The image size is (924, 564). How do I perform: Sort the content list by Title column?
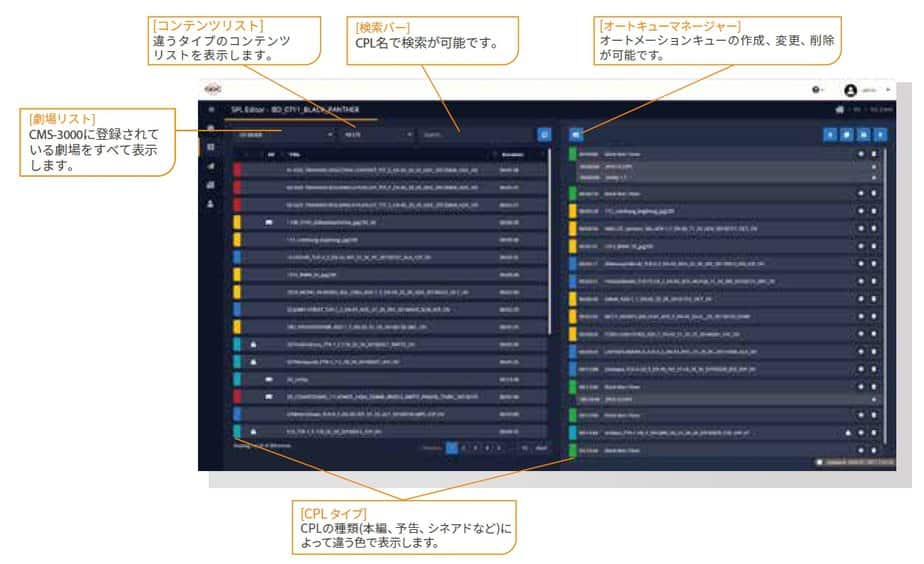(x=295, y=155)
